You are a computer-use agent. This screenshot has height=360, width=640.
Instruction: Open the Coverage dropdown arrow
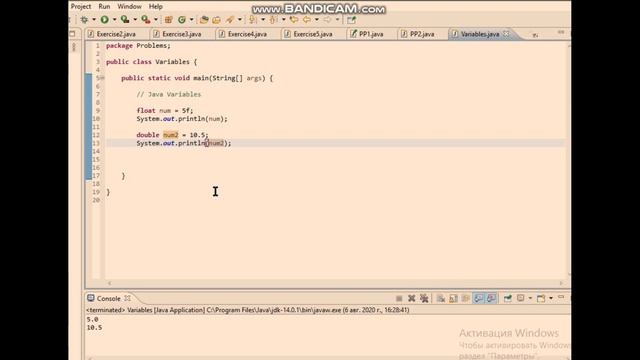point(135,20)
